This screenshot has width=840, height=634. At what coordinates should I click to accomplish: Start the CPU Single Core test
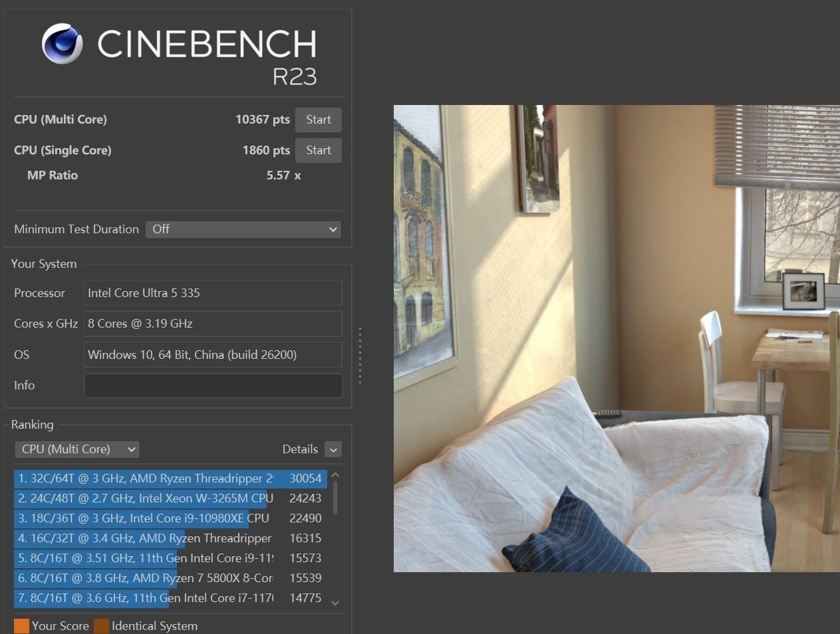click(x=319, y=150)
